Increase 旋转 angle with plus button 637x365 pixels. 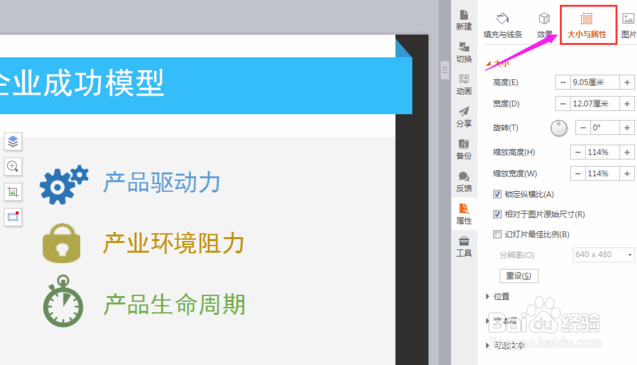click(627, 128)
